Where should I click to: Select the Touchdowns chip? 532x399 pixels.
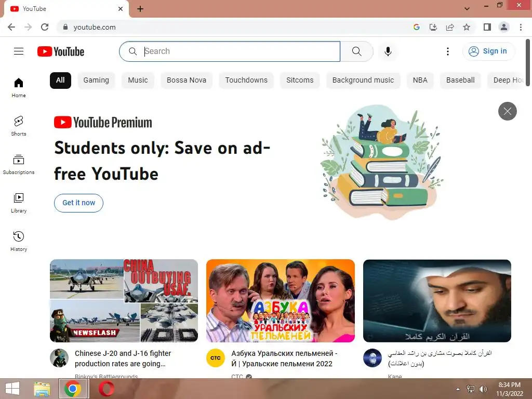[246, 81]
